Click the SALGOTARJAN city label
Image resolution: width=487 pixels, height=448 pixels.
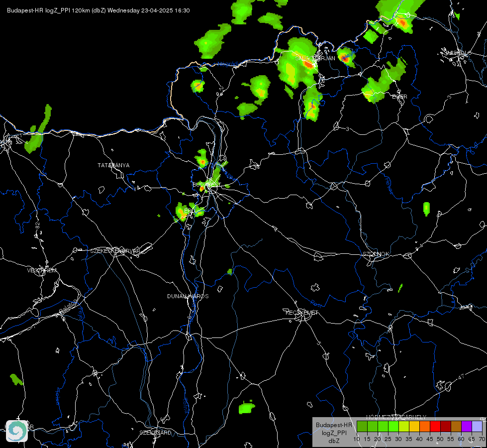tap(315, 58)
